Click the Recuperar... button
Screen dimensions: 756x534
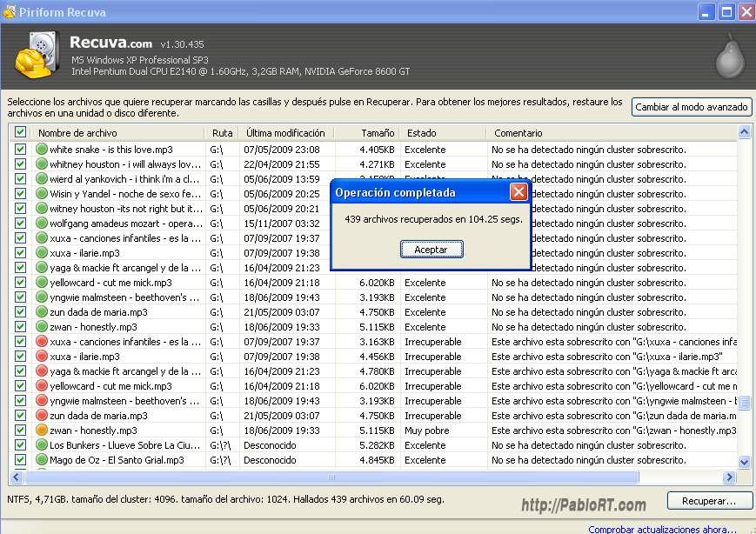coord(709,501)
